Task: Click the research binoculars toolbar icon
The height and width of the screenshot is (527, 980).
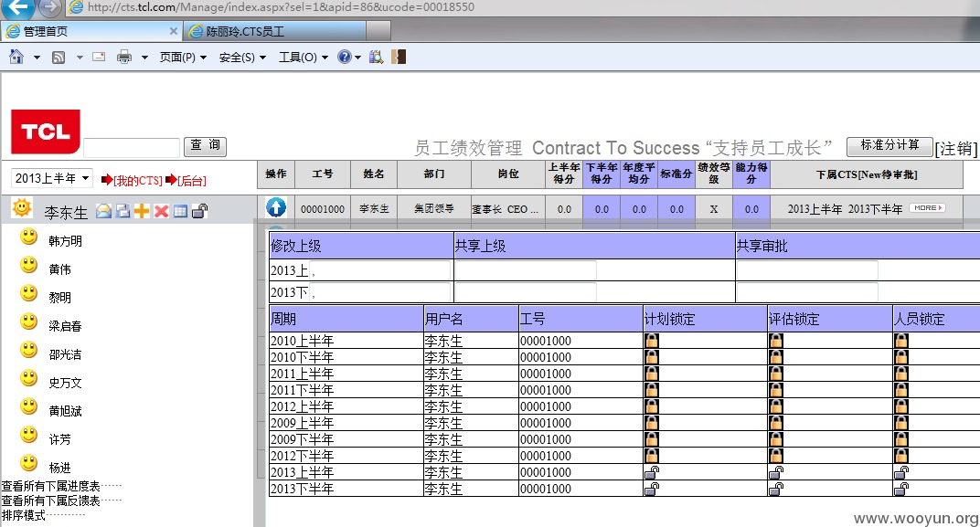Action: 376,57
